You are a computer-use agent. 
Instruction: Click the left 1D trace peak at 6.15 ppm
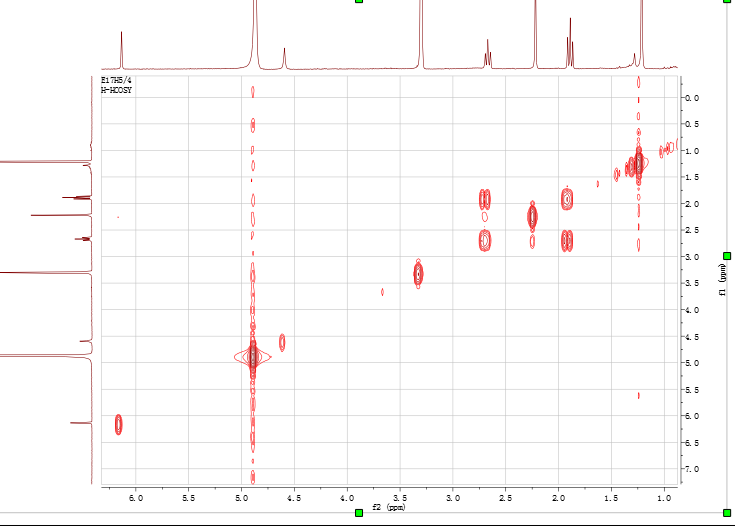(x=81, y=423)
